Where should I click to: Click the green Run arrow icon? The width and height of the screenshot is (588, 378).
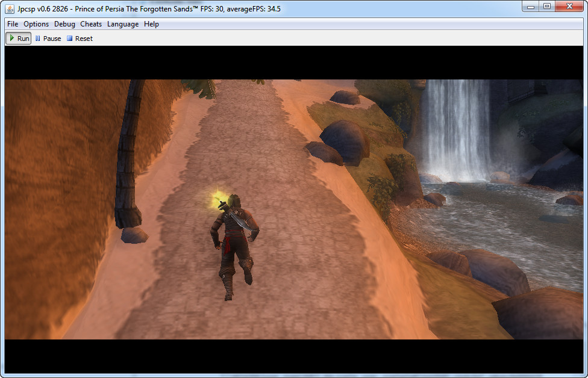pyautogui.click(x=12, y=38)
